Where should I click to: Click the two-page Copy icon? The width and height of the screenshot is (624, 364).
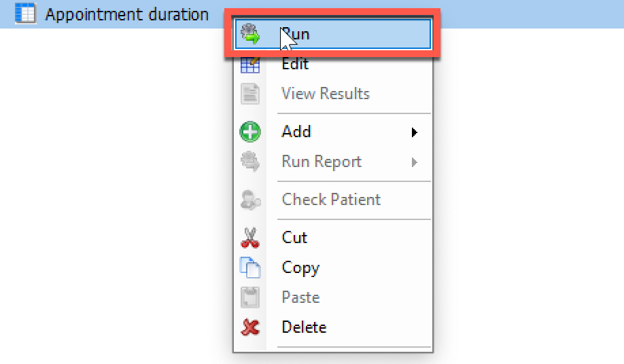pos(250,268)
